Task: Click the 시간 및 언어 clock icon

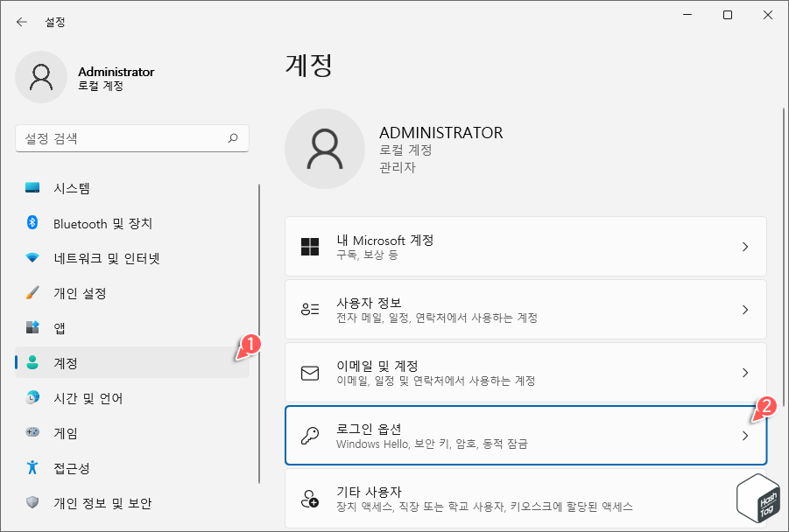Action: point(32,398)
